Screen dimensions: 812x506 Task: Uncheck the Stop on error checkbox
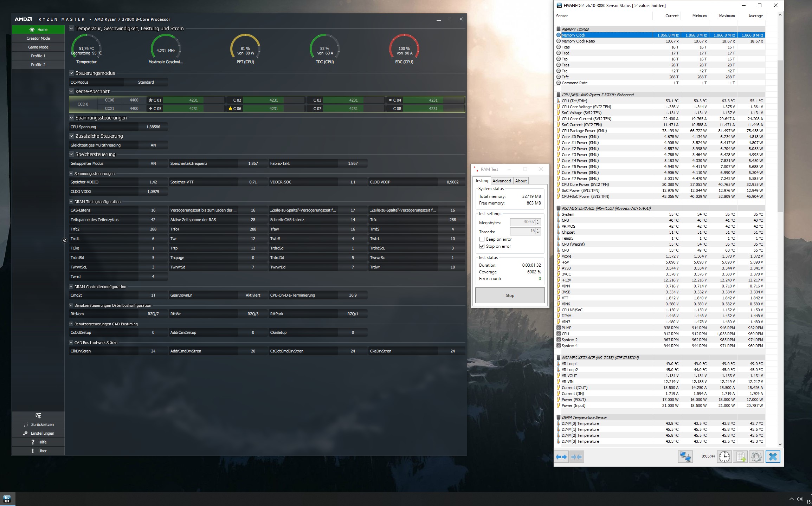[482, 246]
